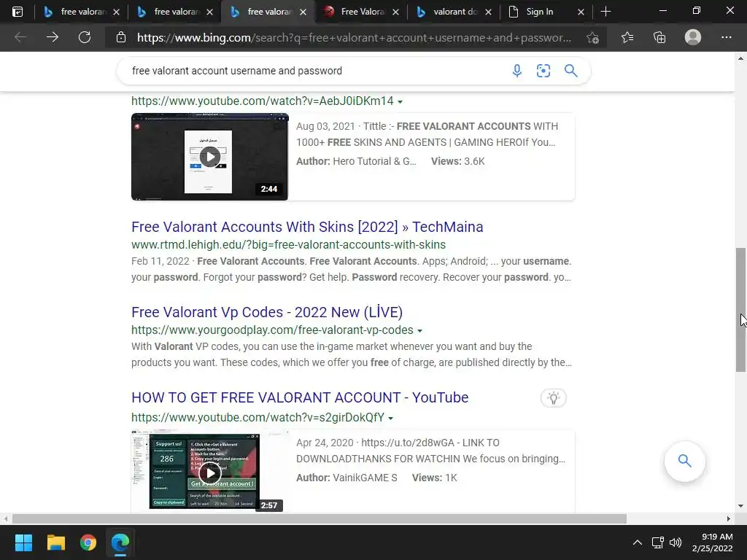Click Views: 3.6K text
The image size is (747, 560).
coord(458,161)
